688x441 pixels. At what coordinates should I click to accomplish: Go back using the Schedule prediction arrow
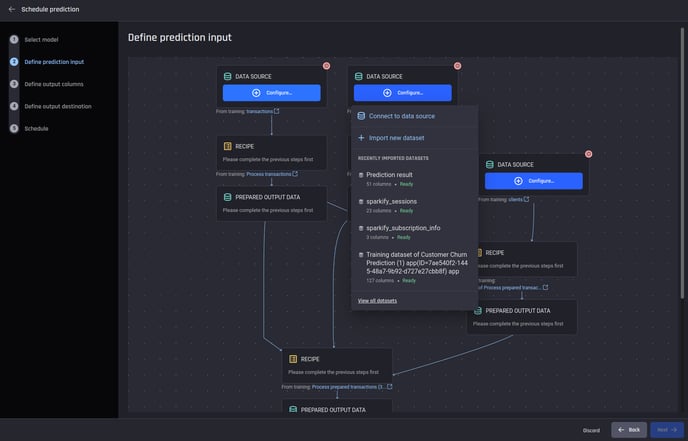(12, 9)
